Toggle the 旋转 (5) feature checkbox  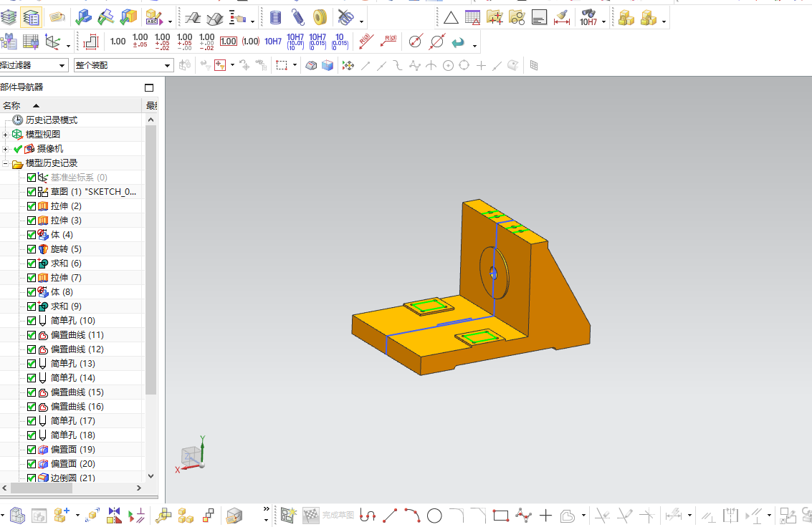[x=32, y=249]
